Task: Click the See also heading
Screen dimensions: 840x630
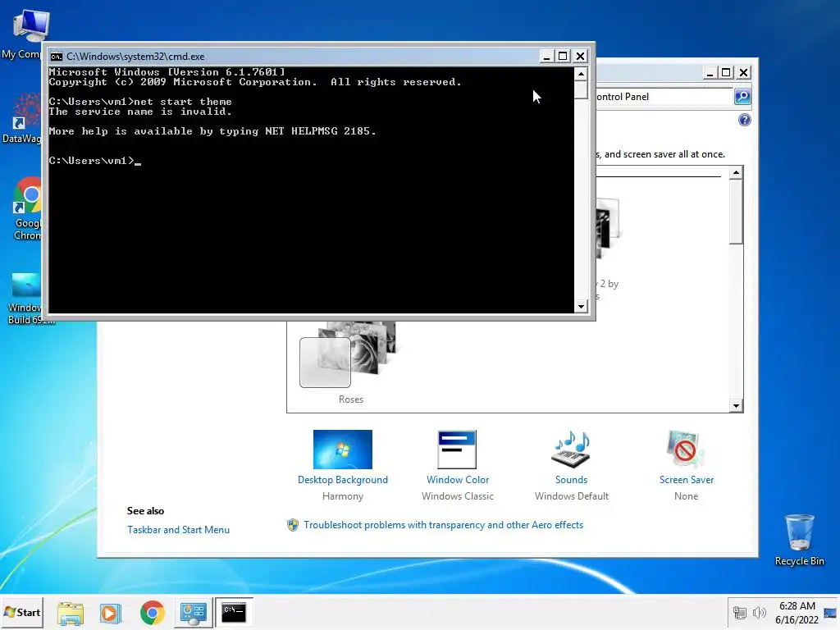Action: pyautogui.click(x=146, y=511)
